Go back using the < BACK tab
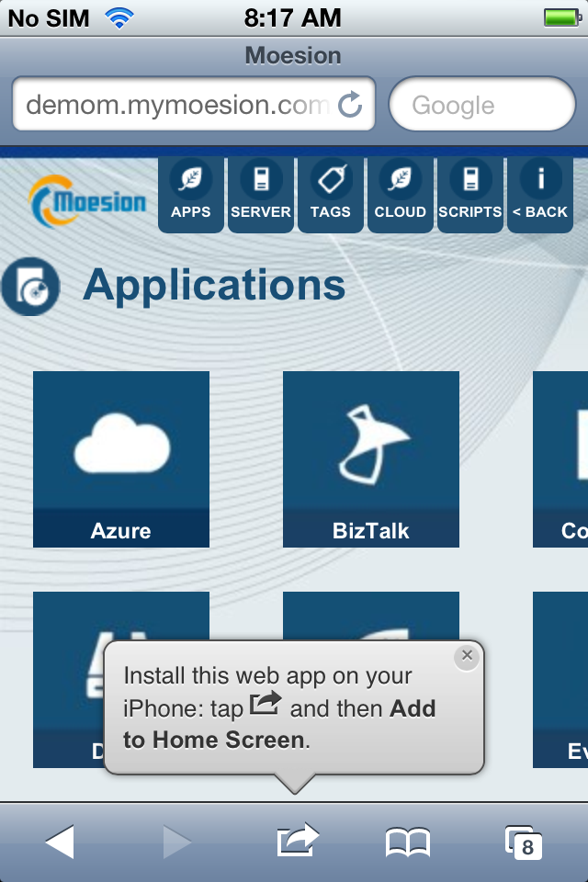 539,195
